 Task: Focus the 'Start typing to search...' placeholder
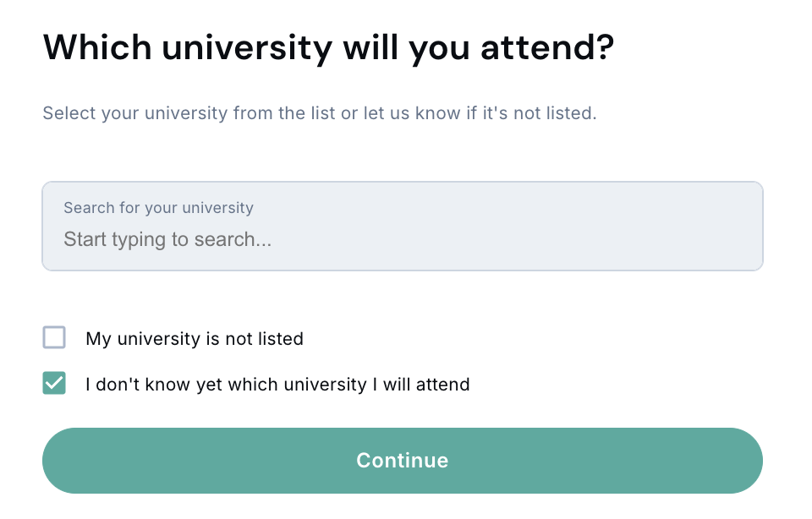click(x=167, y=239)
